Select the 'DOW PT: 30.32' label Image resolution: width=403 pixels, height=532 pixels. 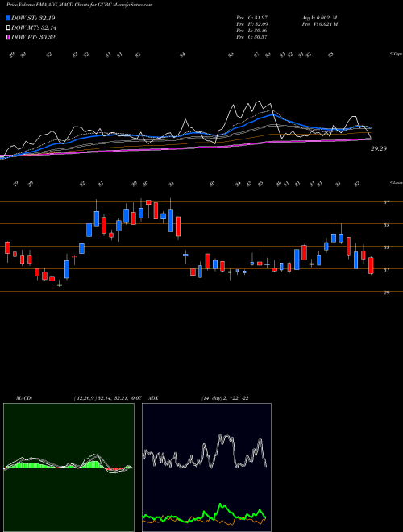pos(33,37)
